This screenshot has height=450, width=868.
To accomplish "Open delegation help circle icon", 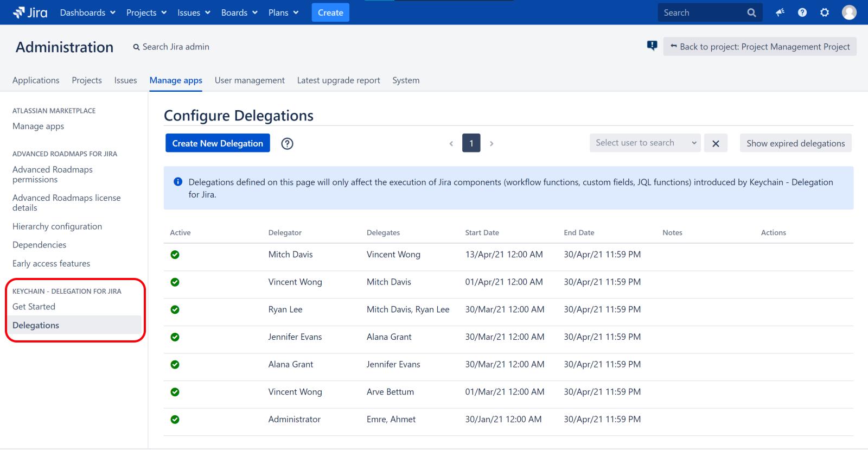I will tap(287, 143).
